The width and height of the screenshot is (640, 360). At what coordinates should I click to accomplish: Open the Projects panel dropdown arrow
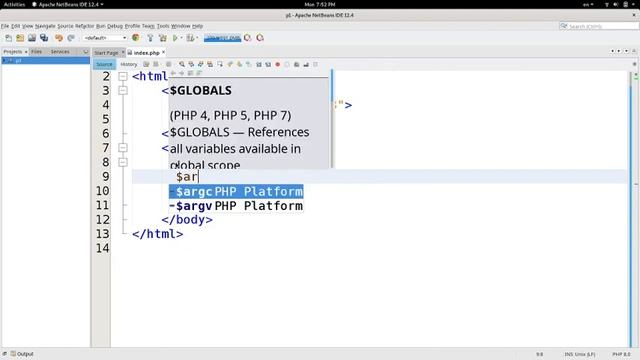(26, 52)
